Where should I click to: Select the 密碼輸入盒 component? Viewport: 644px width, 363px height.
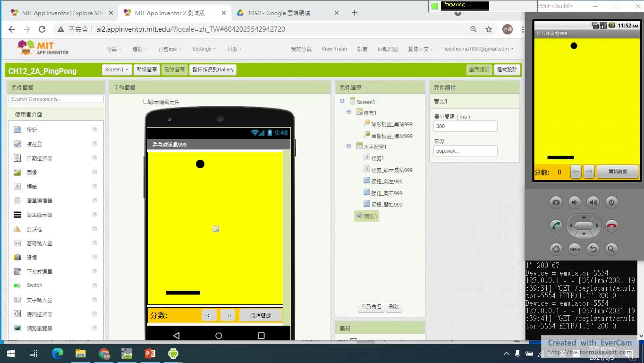coord(39,243)
